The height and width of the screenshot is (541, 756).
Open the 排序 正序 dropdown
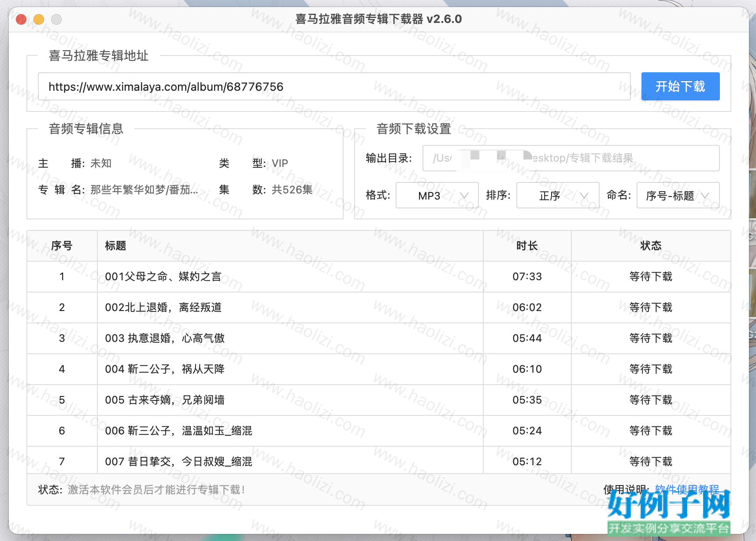point(558,195)
